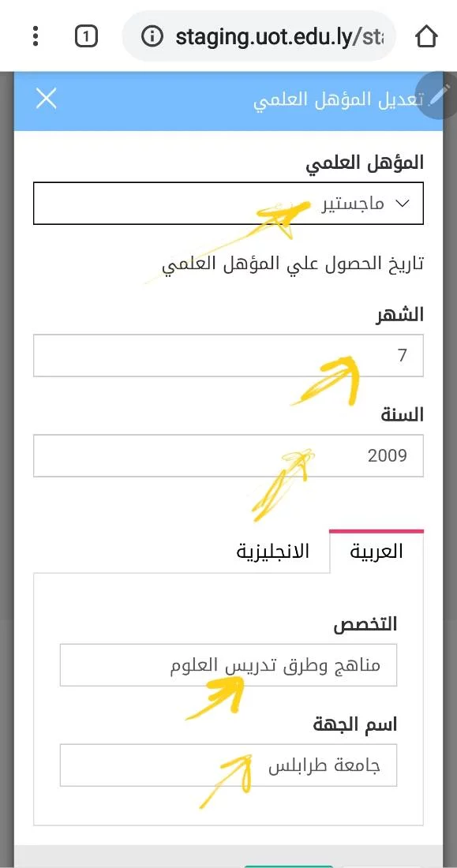Click the المؤهل العلمي label above dropdown
This screenshot has height=868, width=457.
pos(365,163)
